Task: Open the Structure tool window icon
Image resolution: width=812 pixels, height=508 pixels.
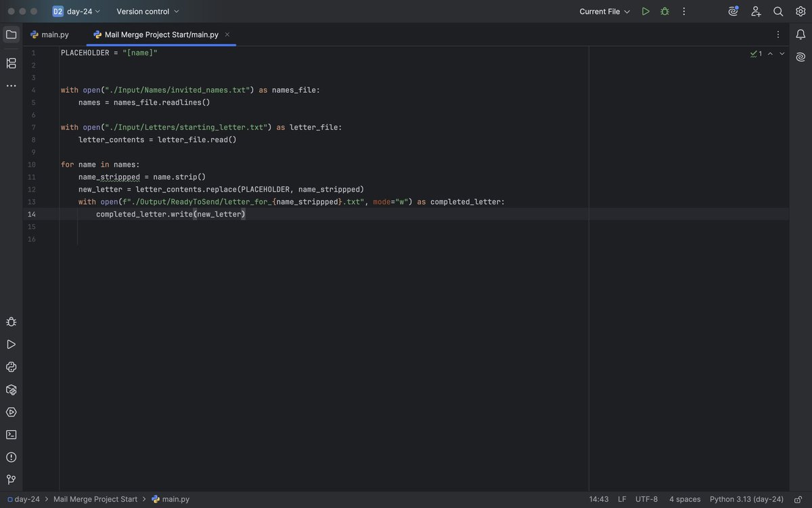Action: coord(11,63)
